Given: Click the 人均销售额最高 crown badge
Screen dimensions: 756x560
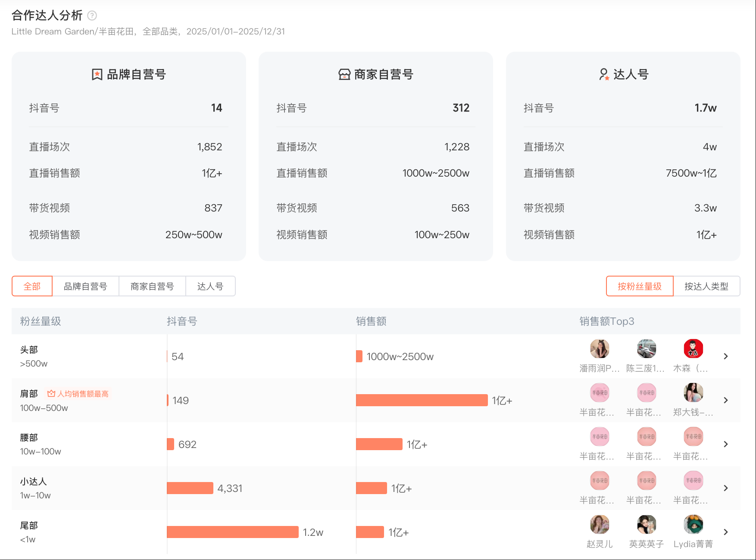Looking at the screenshot, I should [x=78, y=394].
